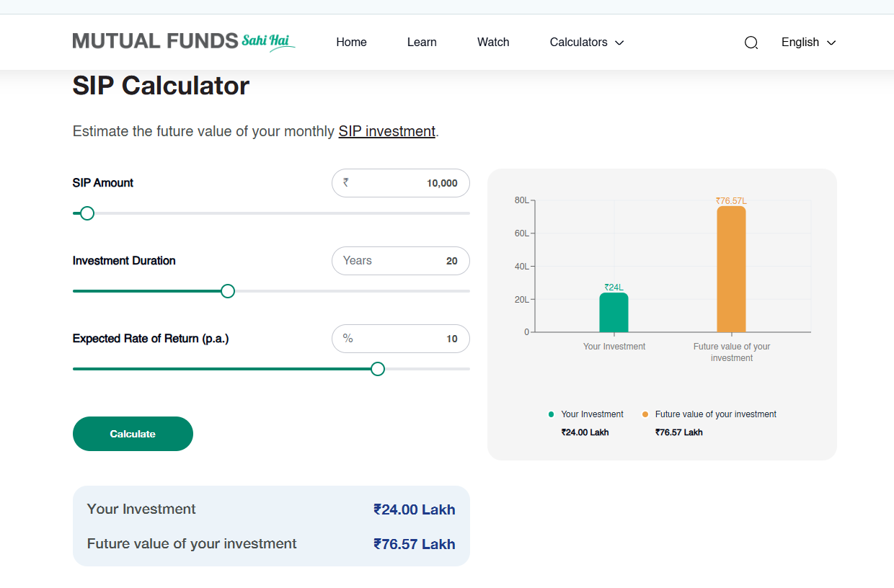Click the green Your Investment bar

tap(614, 313)
